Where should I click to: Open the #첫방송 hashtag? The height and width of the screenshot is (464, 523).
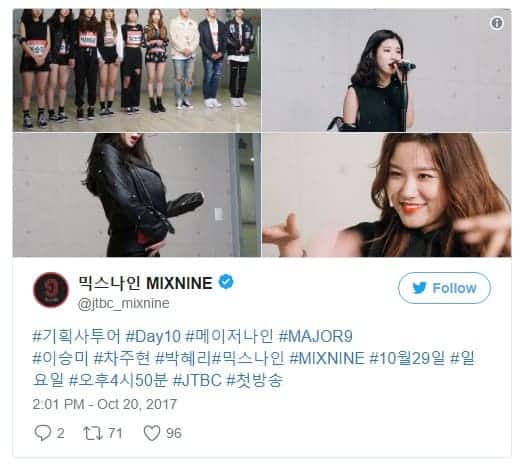click(255, 380)
